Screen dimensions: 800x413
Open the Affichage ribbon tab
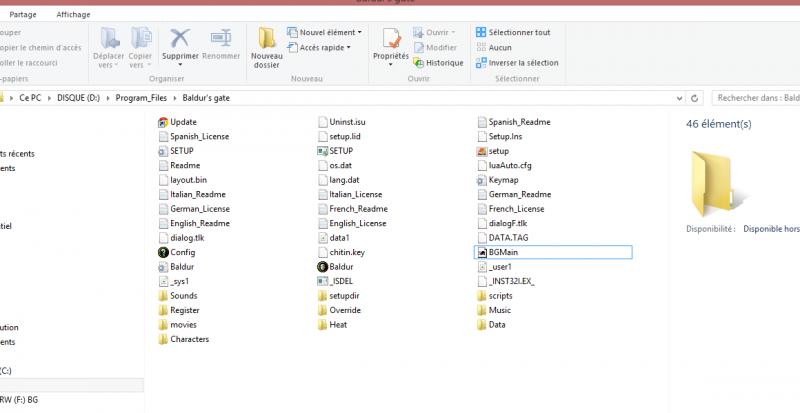[x=73, y=14]
